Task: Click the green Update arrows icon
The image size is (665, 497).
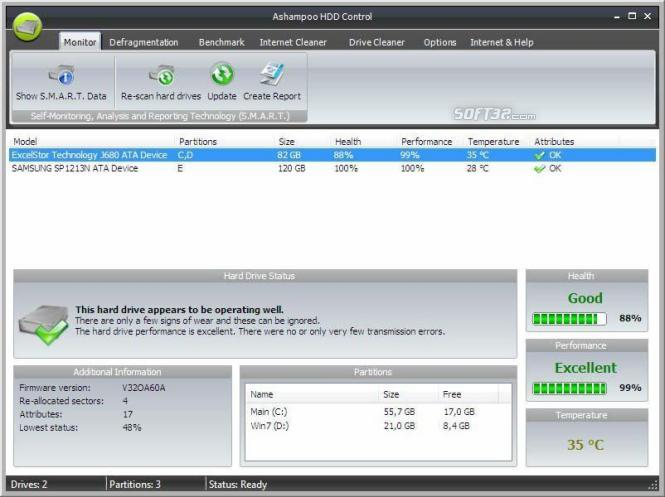Action: point(222,74)
